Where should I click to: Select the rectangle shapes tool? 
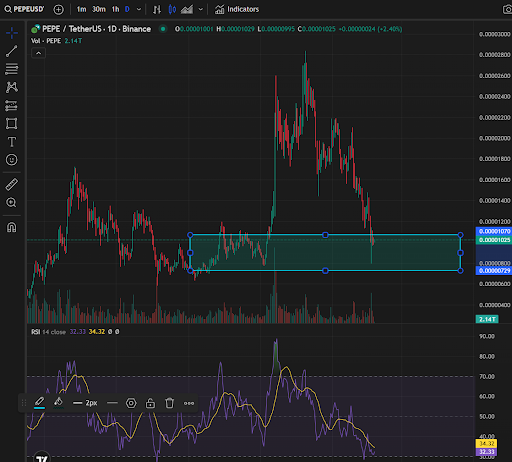[x=12, y=124]
